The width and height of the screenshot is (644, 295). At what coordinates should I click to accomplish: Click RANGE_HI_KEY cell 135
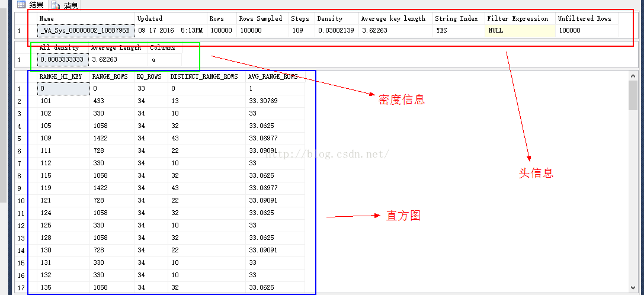(63, 287)
